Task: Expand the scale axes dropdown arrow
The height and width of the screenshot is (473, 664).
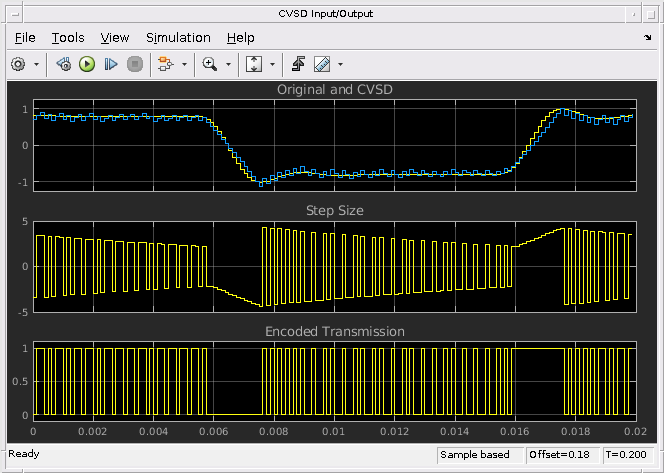Action: pyautogui.click(x=271, y=64)
